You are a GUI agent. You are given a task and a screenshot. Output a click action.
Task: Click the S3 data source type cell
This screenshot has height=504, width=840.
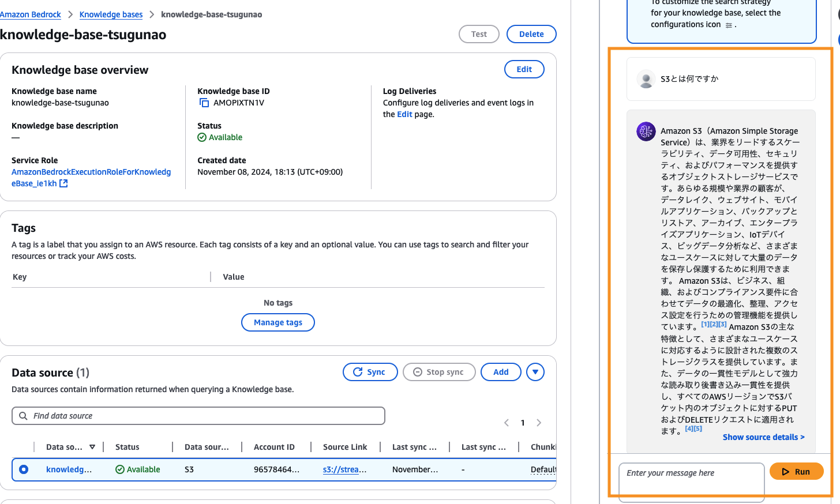189,469
